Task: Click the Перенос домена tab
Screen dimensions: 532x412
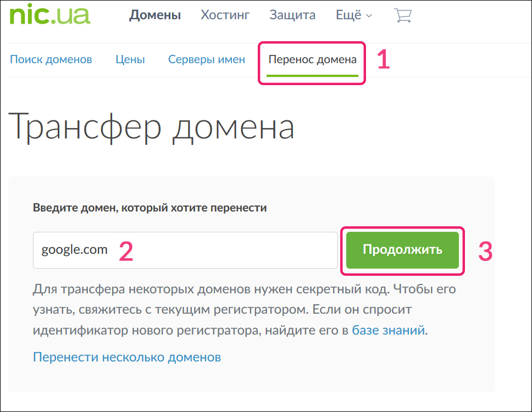Action: pyautogui.click(x=312, y=59)
